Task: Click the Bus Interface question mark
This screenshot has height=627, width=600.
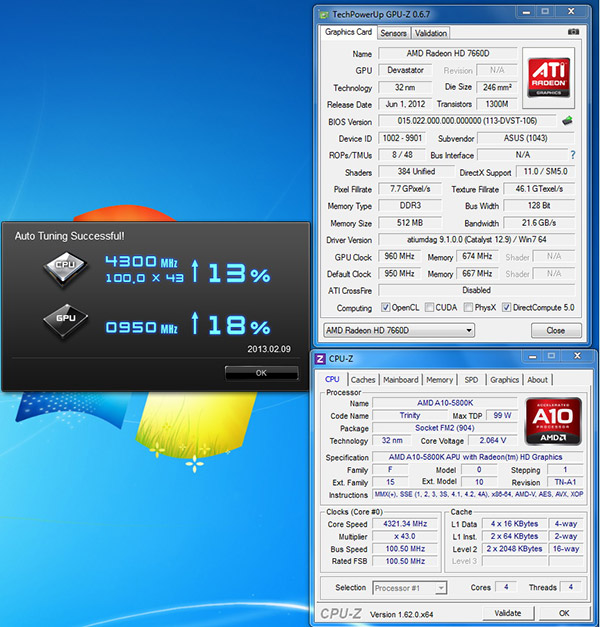Action: pos(573,155)
